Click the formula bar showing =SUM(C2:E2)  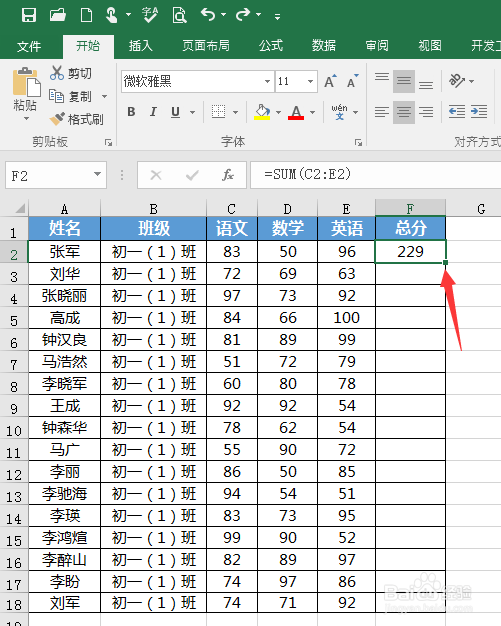(375, 174)
